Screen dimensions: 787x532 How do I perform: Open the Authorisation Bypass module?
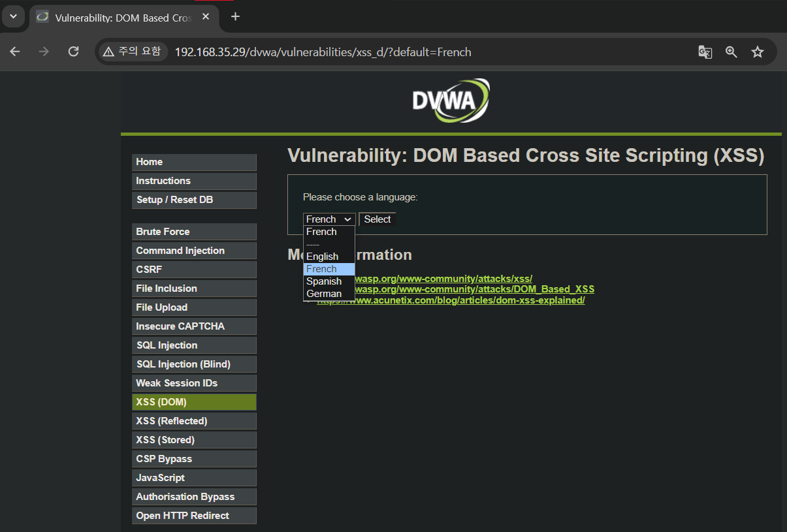194,497
